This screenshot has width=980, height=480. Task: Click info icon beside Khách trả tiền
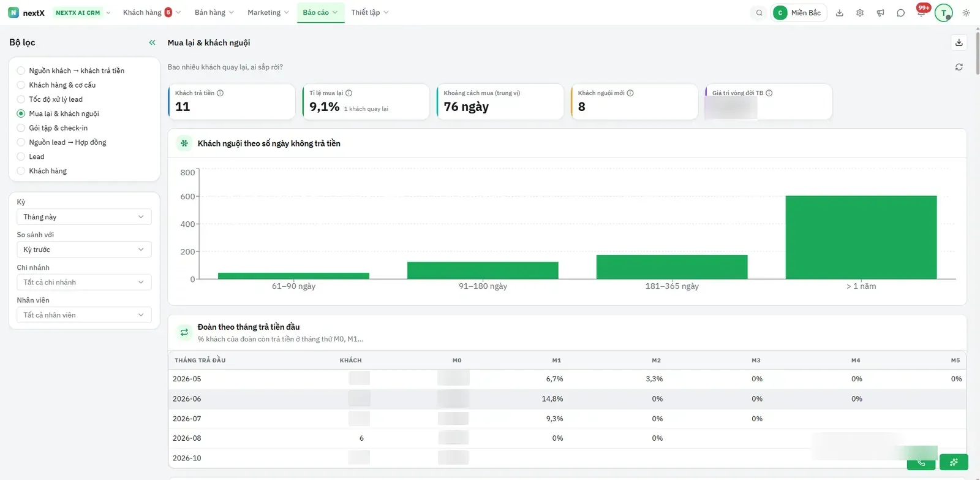[221, 93]
